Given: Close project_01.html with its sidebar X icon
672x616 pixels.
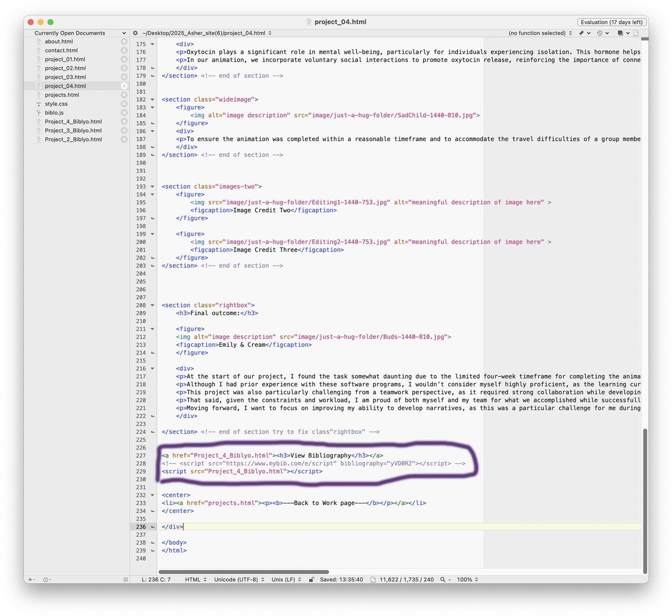Looking at the screenshot, I should 124,59.
